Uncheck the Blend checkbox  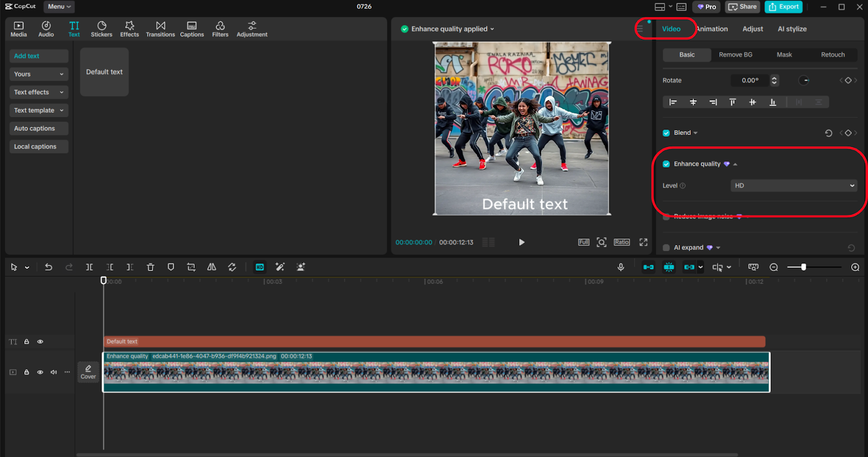pyautogui.click(x=666, y=133)
